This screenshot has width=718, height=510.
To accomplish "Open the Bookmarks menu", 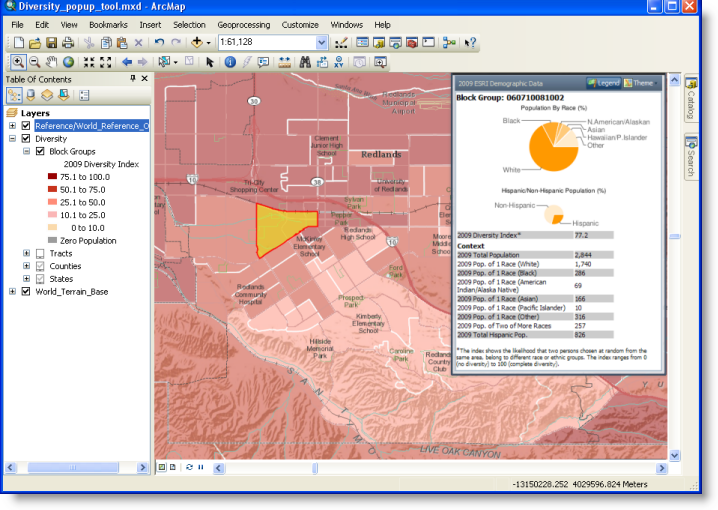I will [108, 24].
